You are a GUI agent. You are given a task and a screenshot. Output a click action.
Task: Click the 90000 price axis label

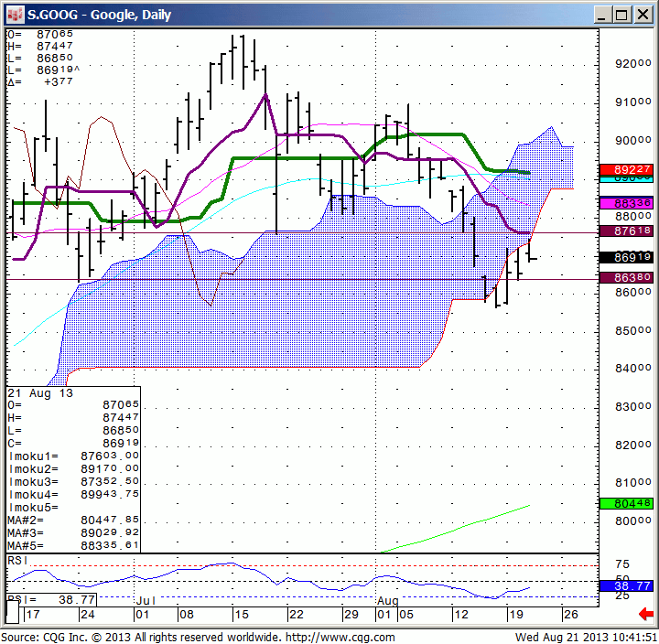633,140
